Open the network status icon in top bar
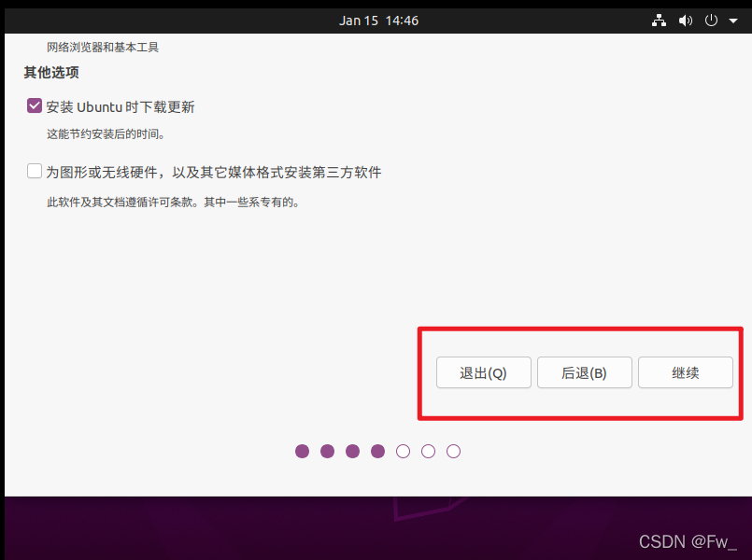The width and height of the screenshot is (752, 560). [659, 21]
